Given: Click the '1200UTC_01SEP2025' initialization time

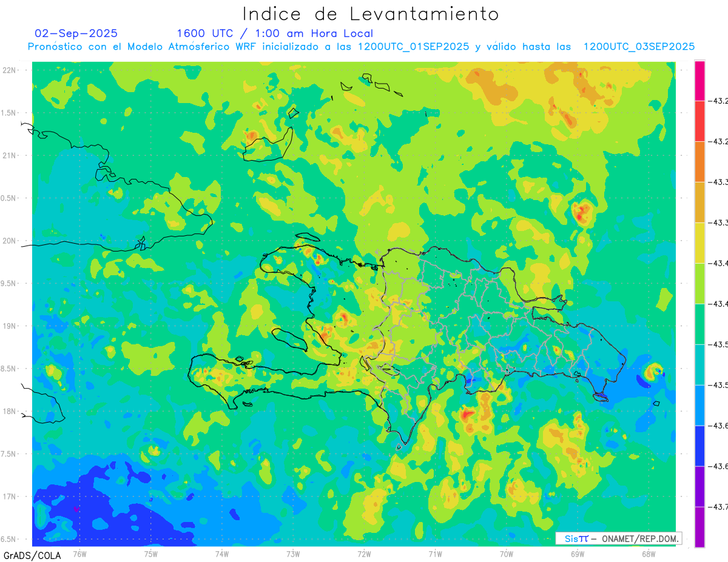Looking at the screenshot, I should 413,47.
